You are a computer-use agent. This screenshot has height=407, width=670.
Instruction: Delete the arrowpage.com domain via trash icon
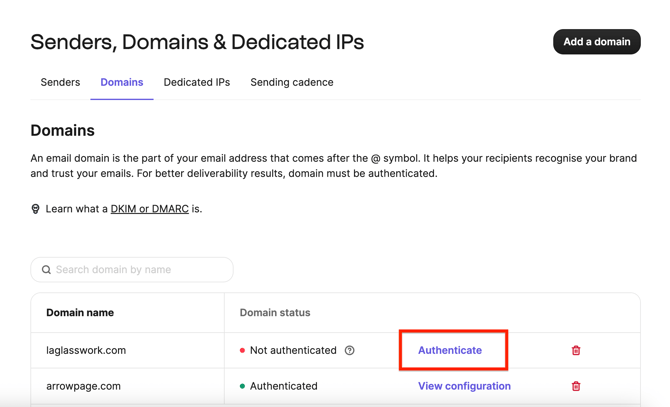[576, 386]
